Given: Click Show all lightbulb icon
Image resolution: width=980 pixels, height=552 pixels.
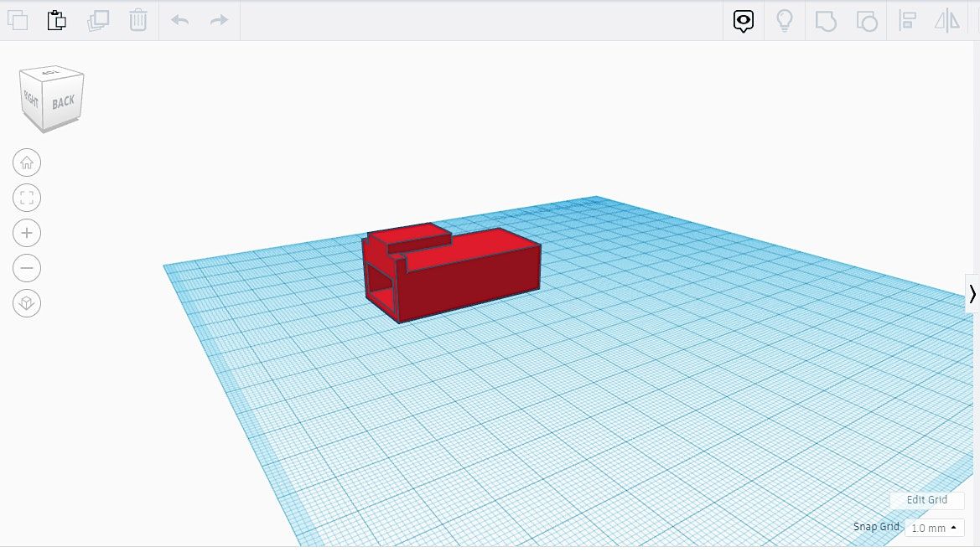Looking at the screenshot, I should coord(785,21).
